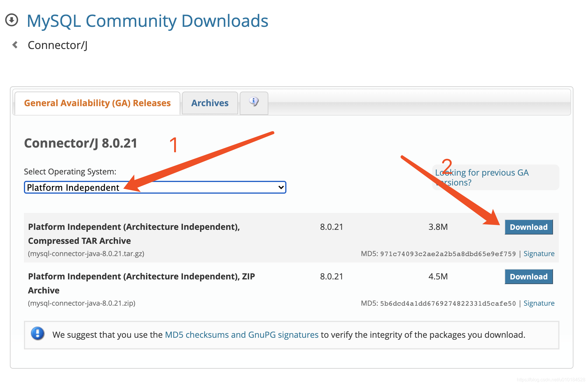
Task: Select General Availability (GA) Releases tab
Action: coord(97,103)
